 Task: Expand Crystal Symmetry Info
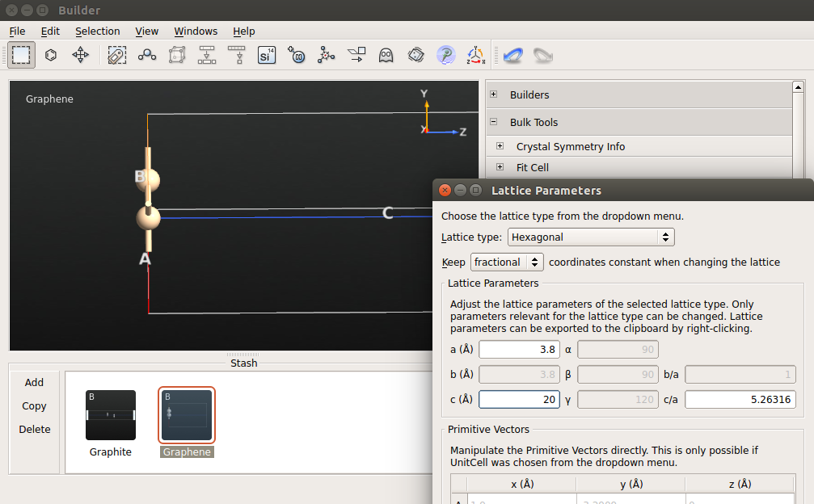pos(500,146)
